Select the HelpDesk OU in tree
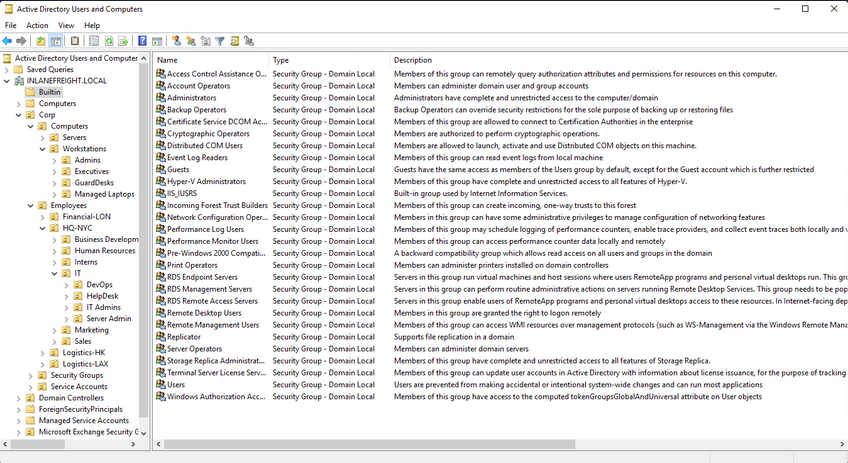 [x=102, y=296]
